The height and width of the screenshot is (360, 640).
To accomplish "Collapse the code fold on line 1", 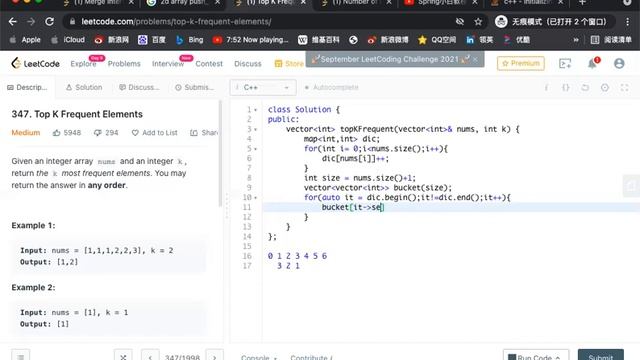I will (256, 110).
